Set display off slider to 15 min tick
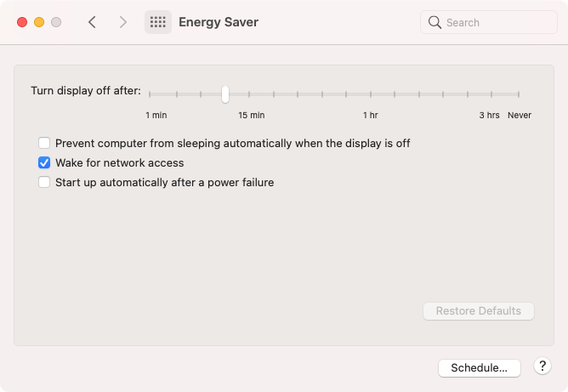The image size is (568, 392). click(x=249, y=94)
